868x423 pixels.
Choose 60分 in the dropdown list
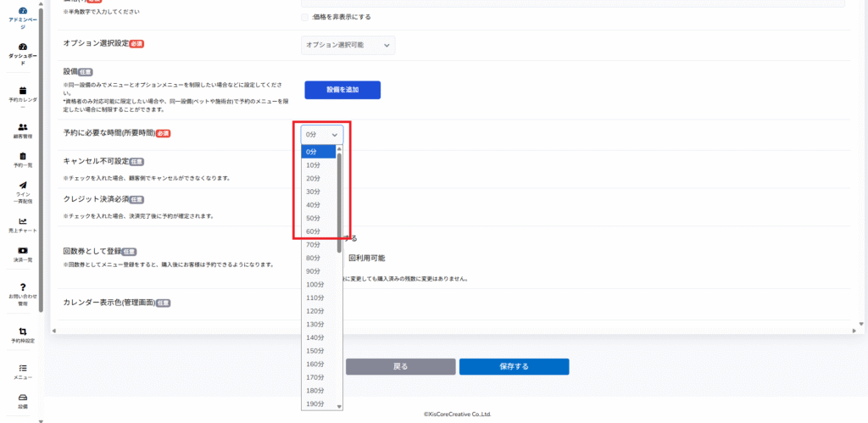tap(314, 231)
